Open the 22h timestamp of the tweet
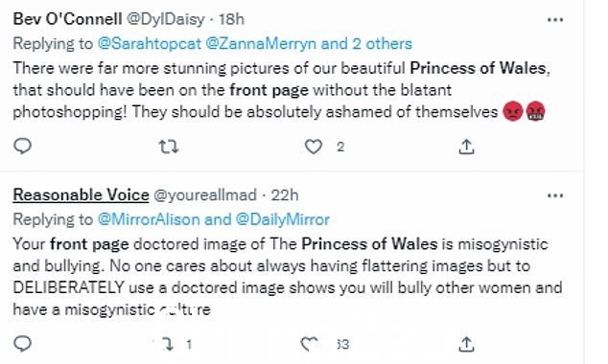The height and width of the screenshot is (364, 608). tap(285, 194)
